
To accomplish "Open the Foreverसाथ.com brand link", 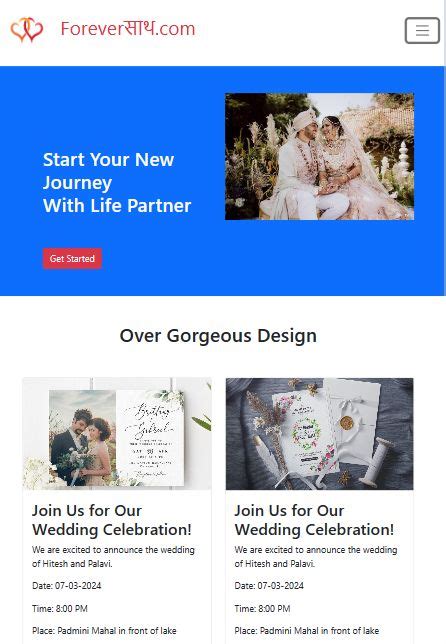I will click(x=128, y=29).
